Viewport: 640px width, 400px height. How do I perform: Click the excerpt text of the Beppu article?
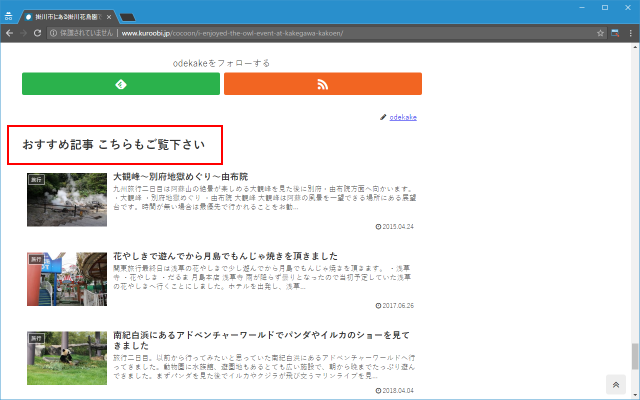pos(264,198)
